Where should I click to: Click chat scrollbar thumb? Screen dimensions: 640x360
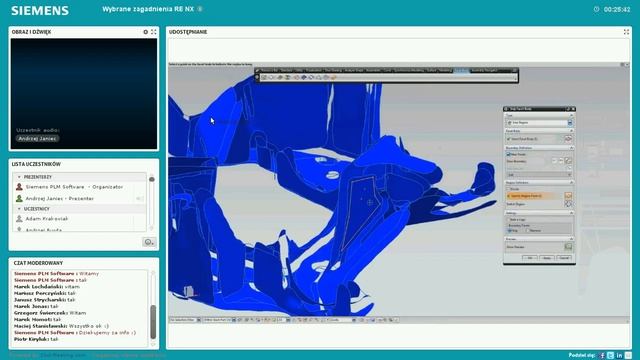[x=153, y=322]
